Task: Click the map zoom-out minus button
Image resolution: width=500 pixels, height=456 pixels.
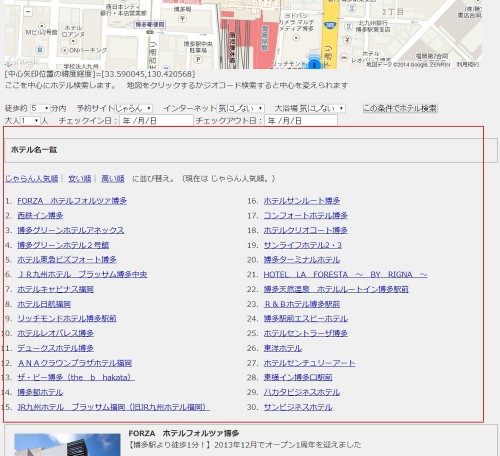Action: pos(28,12)
